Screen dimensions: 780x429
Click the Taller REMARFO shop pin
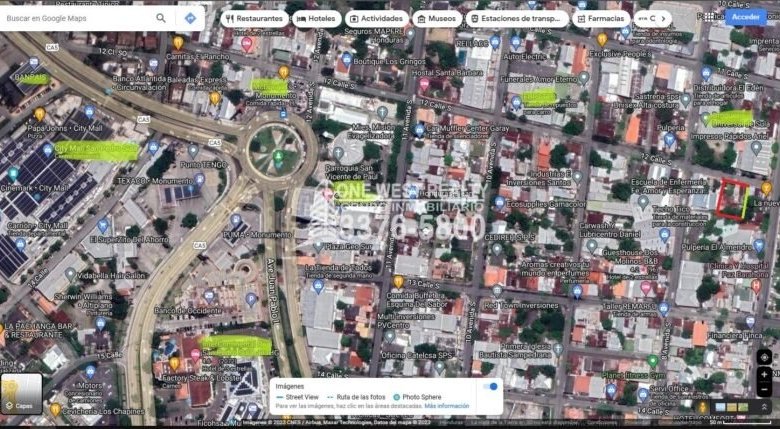pyautogui.click(x=663, y=309)
